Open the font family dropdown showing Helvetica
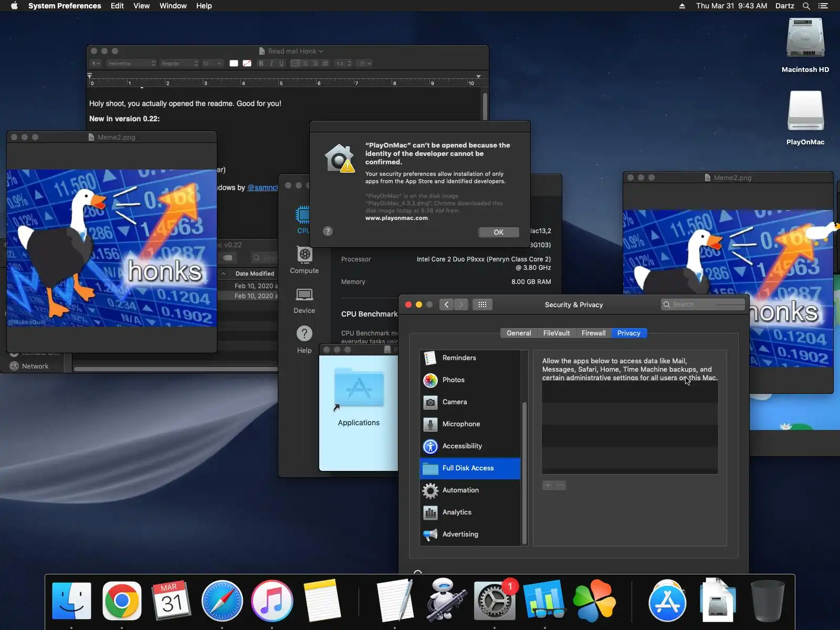The height and width of the screenshot is (630, 840). tap(131, 64)
